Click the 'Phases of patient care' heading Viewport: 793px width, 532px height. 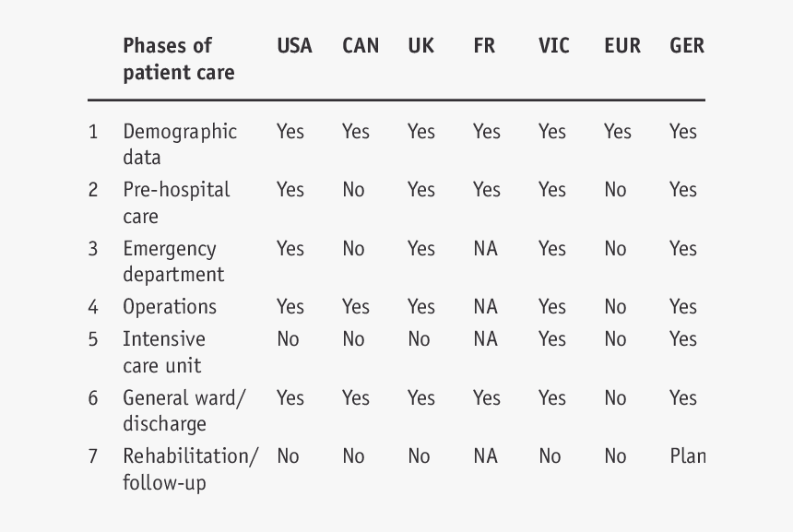pyautogui.click(x=178, y=59)
